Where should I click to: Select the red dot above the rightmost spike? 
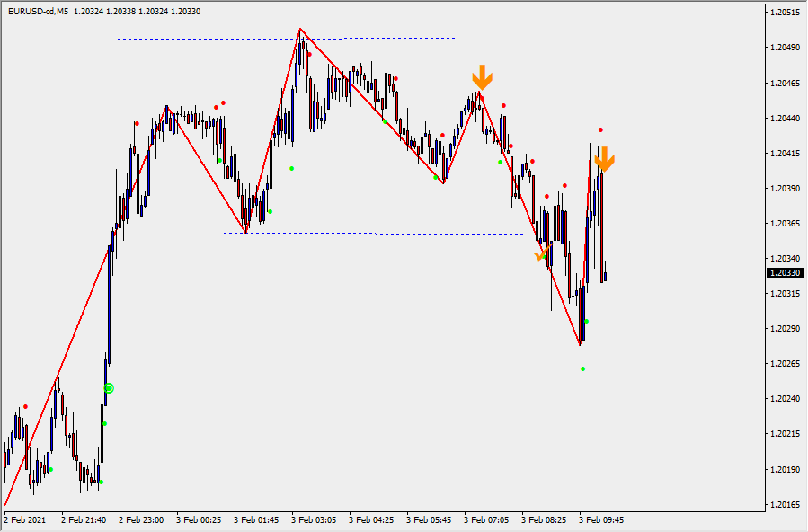tap(600, 130)
